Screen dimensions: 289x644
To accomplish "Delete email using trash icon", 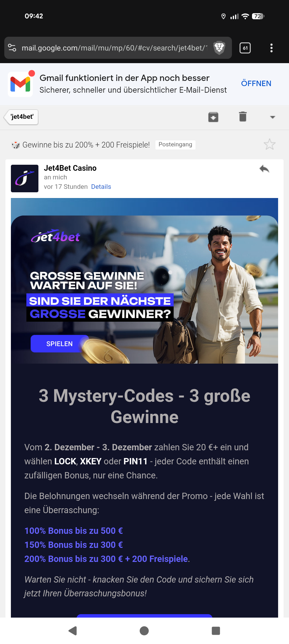I will 243,117.
